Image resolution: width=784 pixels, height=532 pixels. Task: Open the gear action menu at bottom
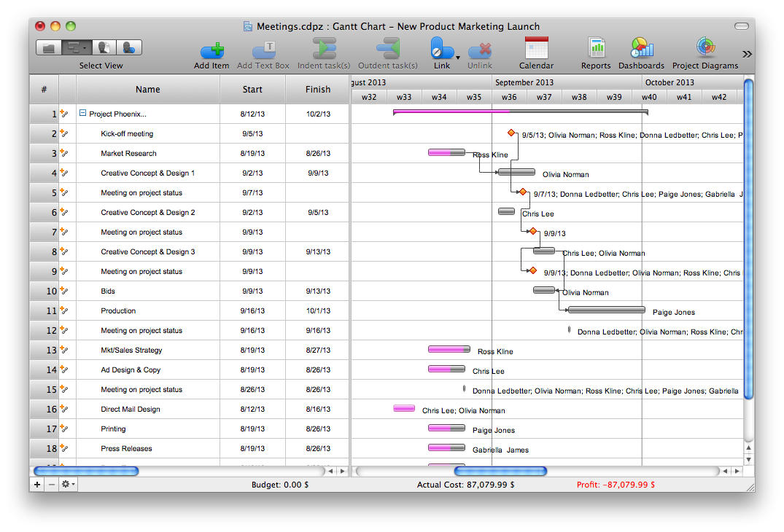click(x=68, y=484)
